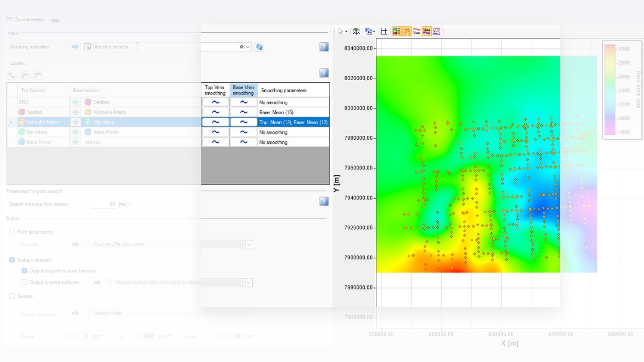Click the delete layer icon under Layers

[x=37, y=75]
